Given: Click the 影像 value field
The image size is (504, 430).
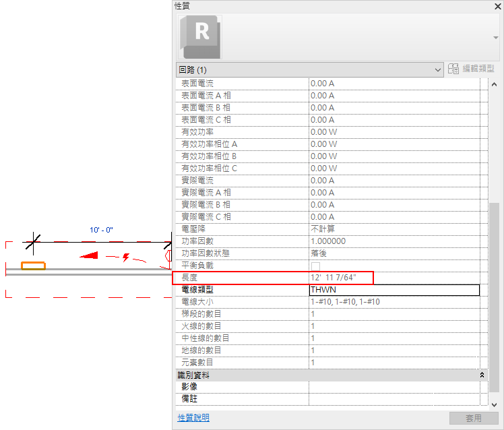Looking at the screenshot, I should point(394,387).
